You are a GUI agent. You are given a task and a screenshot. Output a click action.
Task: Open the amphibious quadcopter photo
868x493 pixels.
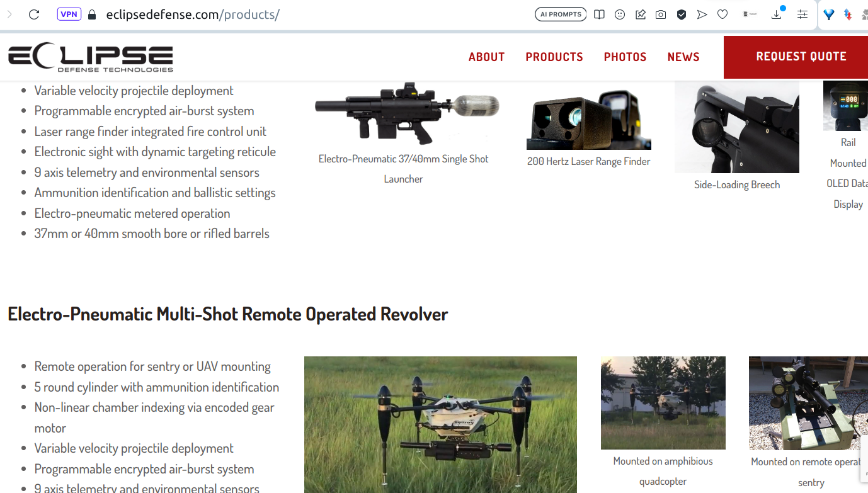tap(663, 403)
